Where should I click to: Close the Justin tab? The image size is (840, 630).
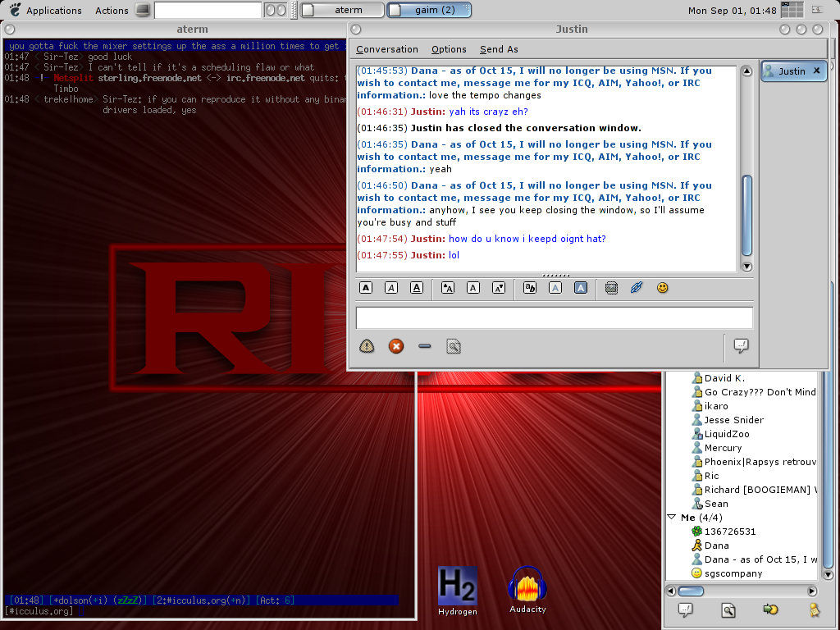pos(816,71)
